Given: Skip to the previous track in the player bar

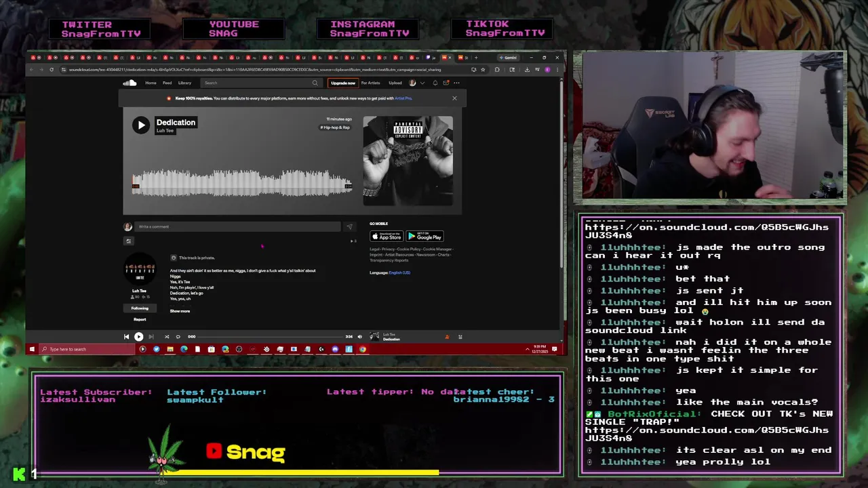Looking at the screenshot, I should click(x=126, y=336).
